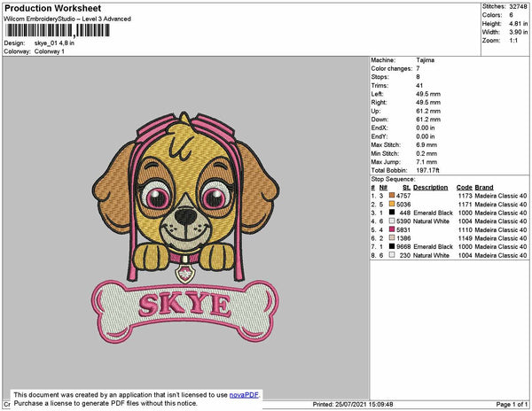Click 'Emerald Black' in stop row 7
This screenshot has height=411, width=532.
tap(433, 246)
